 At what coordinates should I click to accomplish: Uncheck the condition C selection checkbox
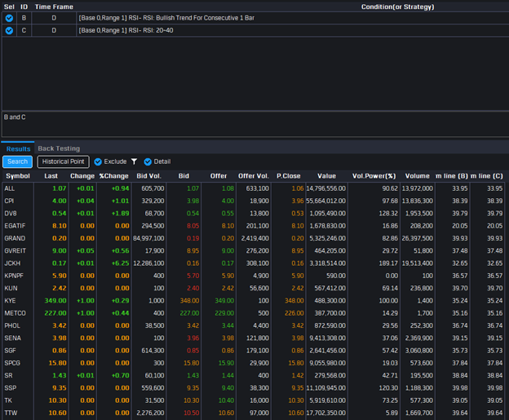point(9,30)
